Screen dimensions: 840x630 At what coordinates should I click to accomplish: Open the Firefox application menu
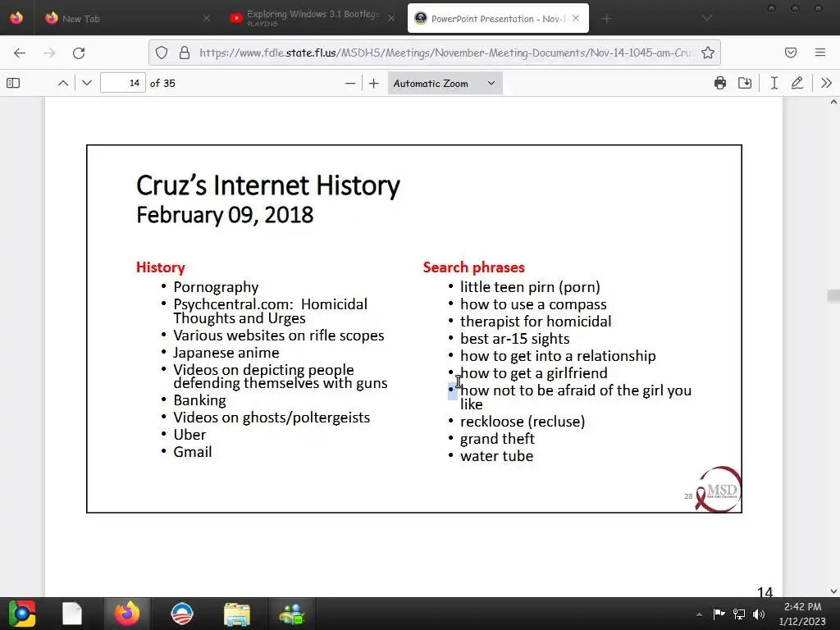pos(820,52)
